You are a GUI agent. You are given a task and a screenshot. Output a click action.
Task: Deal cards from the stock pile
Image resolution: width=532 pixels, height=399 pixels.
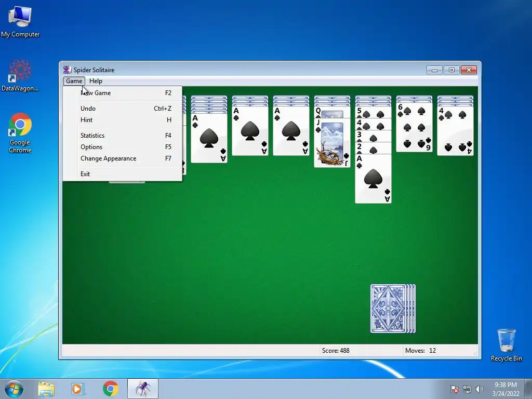393,309
